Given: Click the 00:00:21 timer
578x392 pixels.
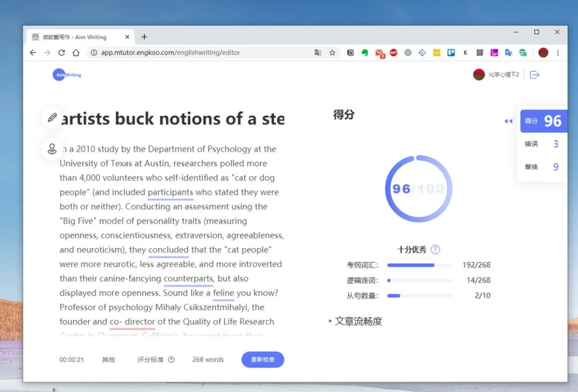Looking at the screenshot, I should (72, 359).
